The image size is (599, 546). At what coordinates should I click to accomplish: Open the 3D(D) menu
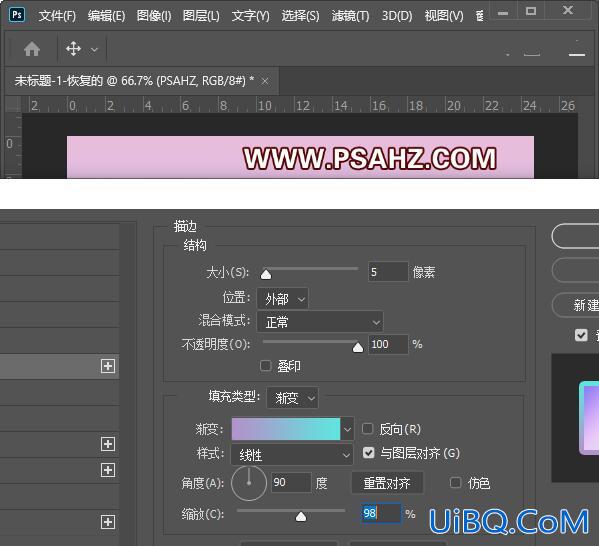coord(397,16)
